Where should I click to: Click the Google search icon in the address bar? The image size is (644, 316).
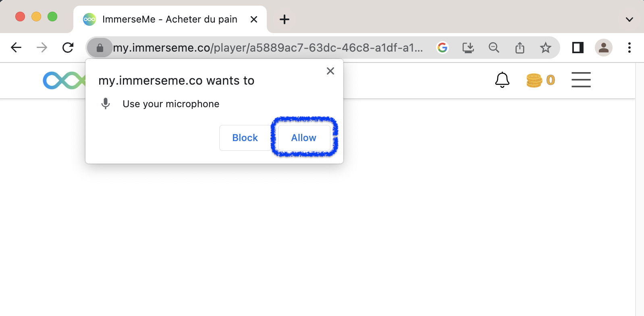coord(442,48)
